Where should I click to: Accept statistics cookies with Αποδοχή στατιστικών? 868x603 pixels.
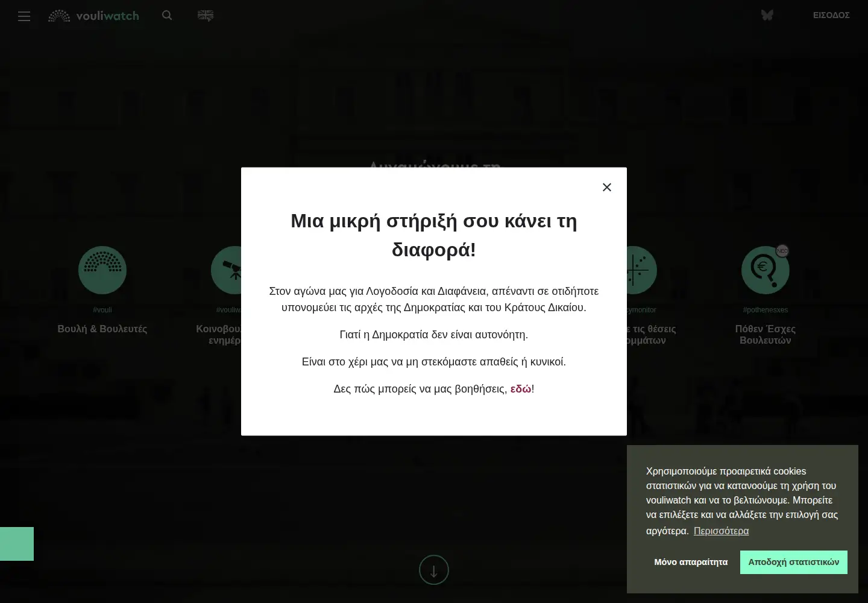click(794, 562)
